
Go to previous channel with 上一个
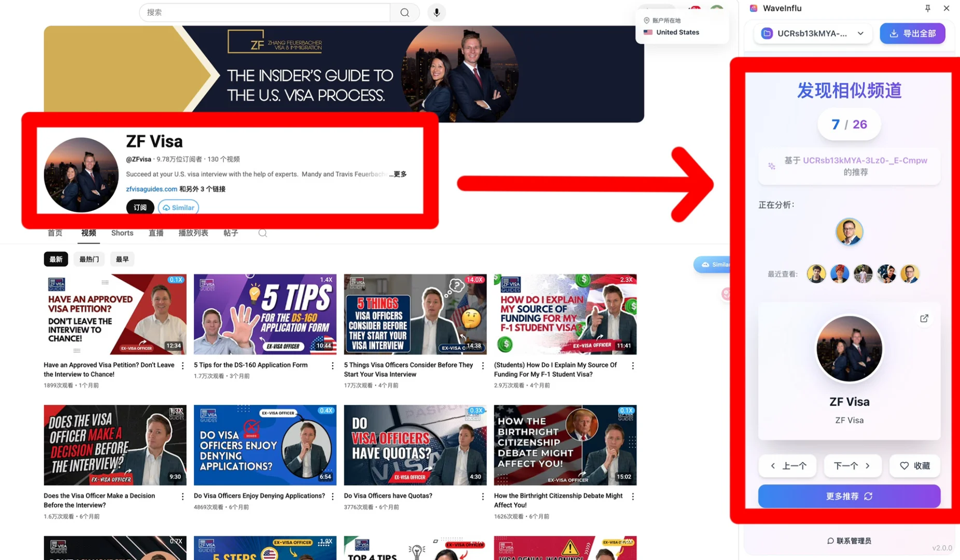(787, 466)
